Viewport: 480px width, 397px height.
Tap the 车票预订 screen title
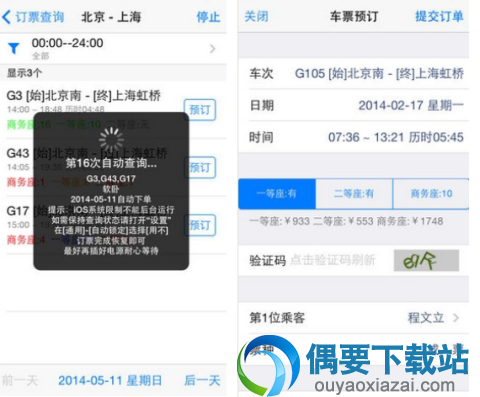pyautogui.click(x=354, y=16)
